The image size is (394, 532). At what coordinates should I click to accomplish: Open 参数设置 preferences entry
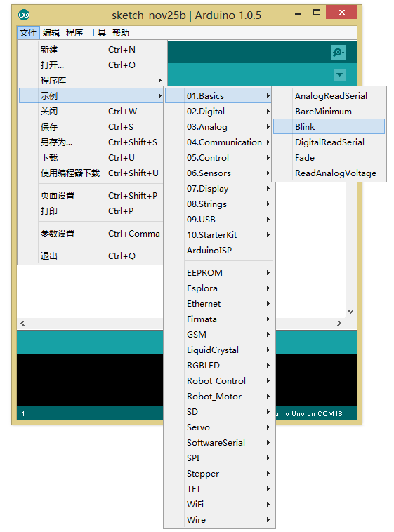tap(91, 234)
